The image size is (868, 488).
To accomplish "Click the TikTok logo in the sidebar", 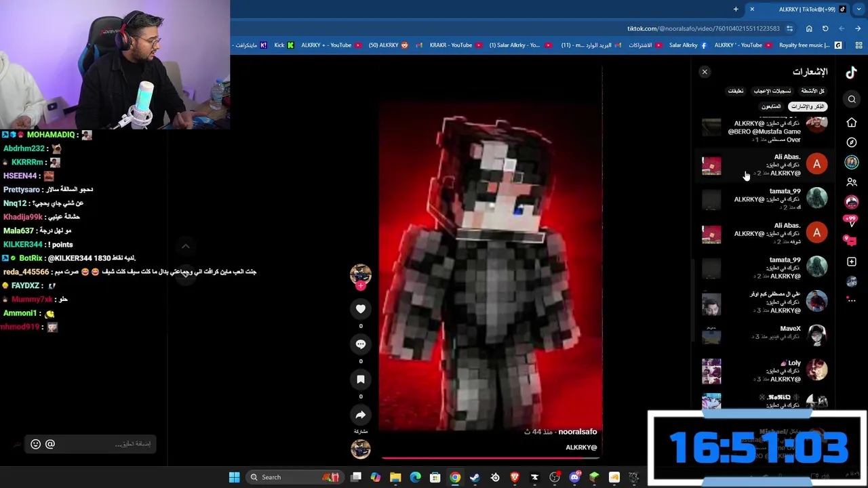I will (x=851, y=72).
